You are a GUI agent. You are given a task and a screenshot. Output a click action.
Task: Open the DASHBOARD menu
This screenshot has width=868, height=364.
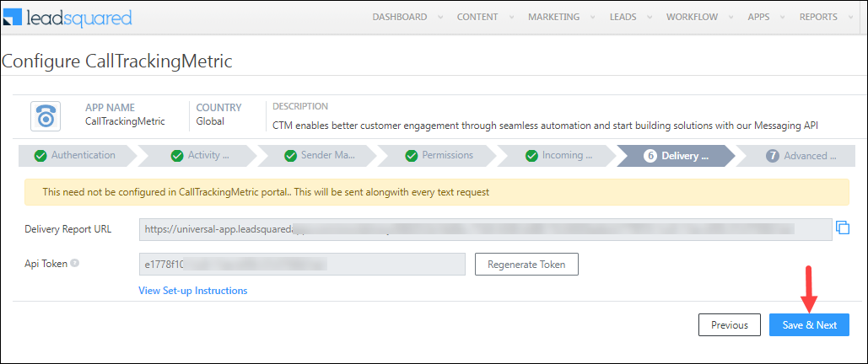(400, 17)
